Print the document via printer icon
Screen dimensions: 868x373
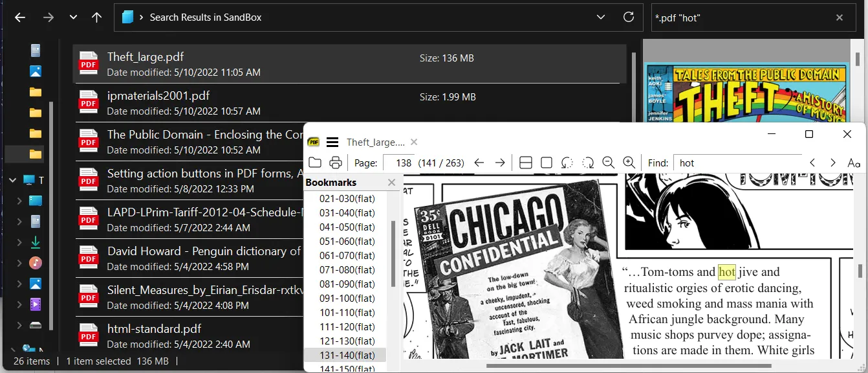[335, 163]
